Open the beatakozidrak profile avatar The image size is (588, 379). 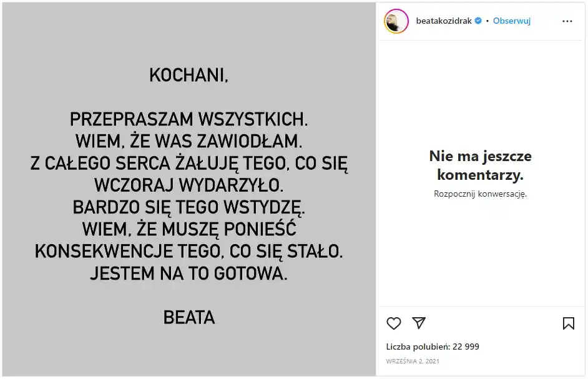point(396,21)
